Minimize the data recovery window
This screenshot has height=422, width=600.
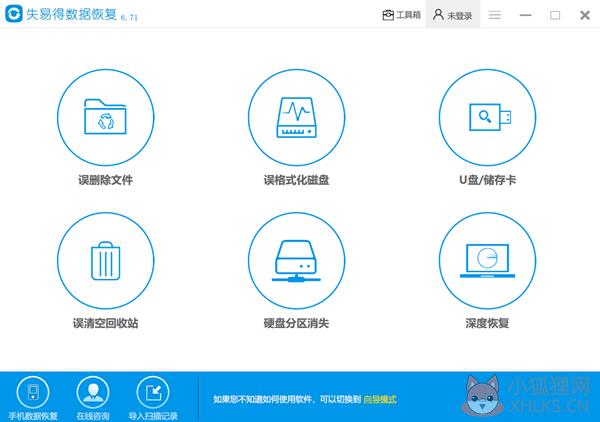coord(525,15)
